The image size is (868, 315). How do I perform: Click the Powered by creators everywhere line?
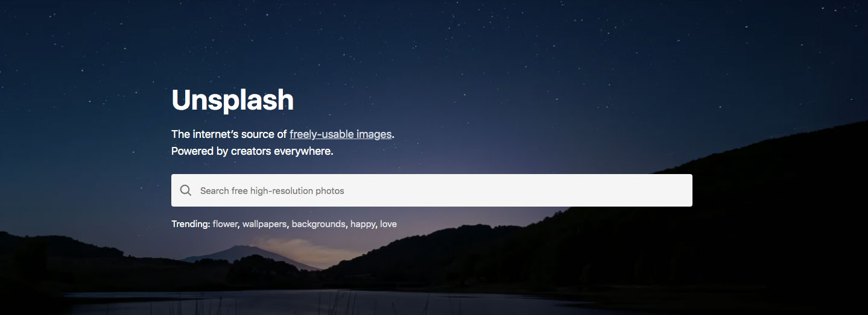[252, 151]
